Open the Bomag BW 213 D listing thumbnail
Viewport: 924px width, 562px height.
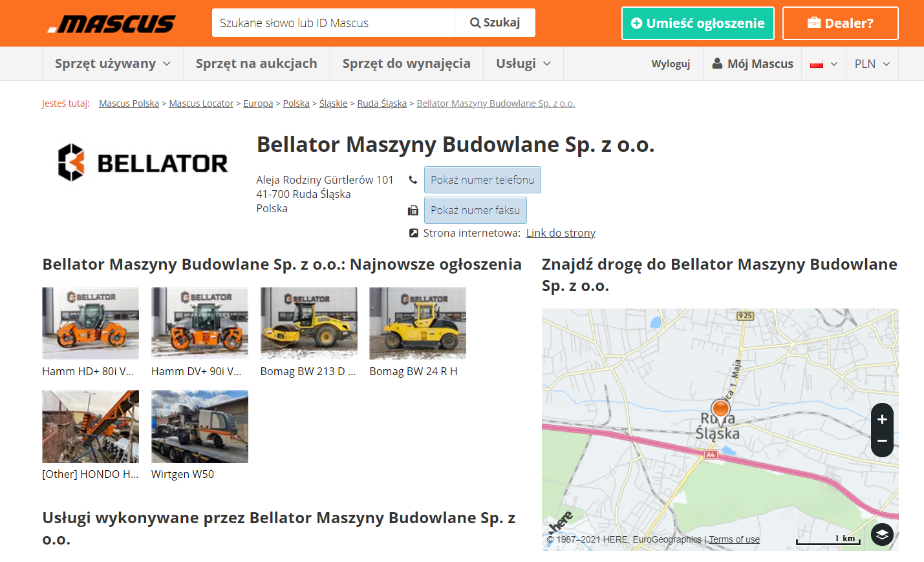pyautogui.click(x=309, y=323)
